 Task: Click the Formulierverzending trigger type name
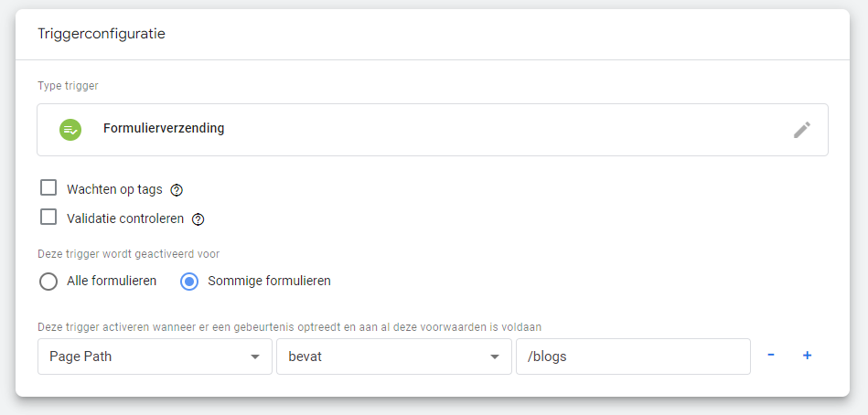coord(164,129)
